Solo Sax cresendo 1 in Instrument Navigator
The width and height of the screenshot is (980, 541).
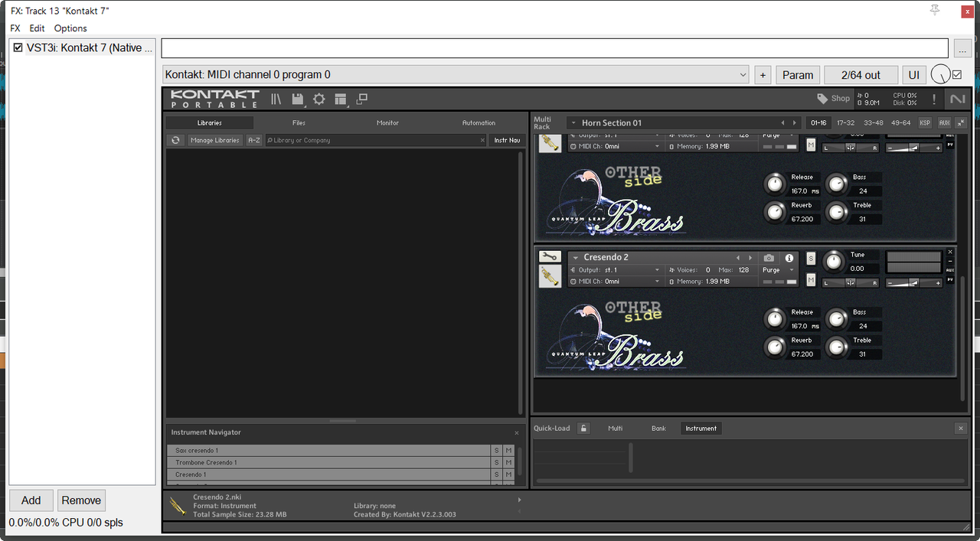[496, 451]
